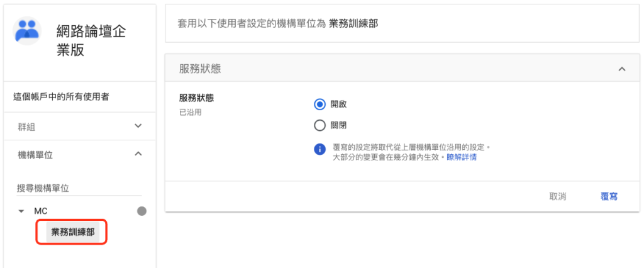Collapse the 機構單位 section chevron
The width and height of the screenshot is (644, 268).
(138, 154)
